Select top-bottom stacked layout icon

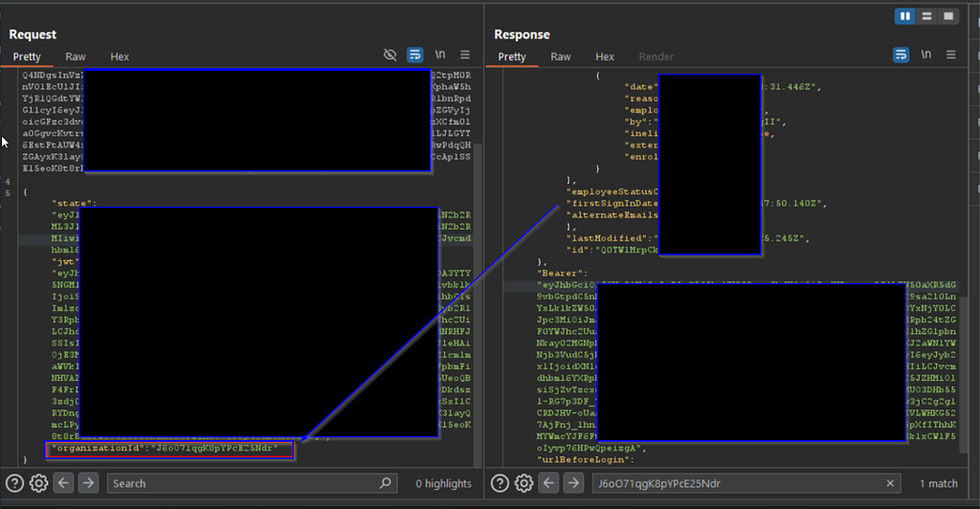(926, 16)
